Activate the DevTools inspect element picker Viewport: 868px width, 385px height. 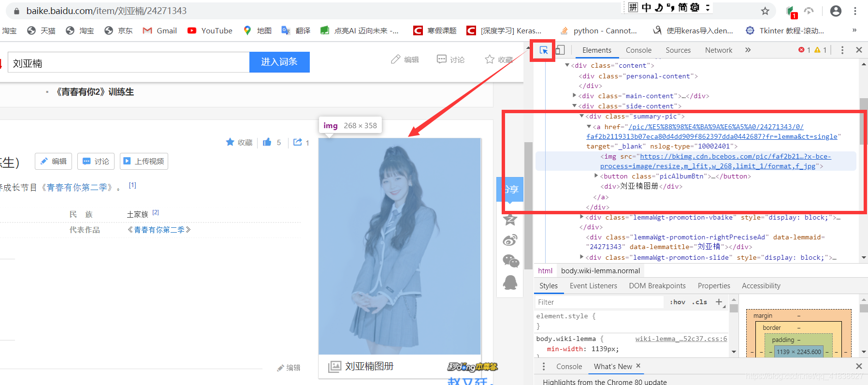544,50
